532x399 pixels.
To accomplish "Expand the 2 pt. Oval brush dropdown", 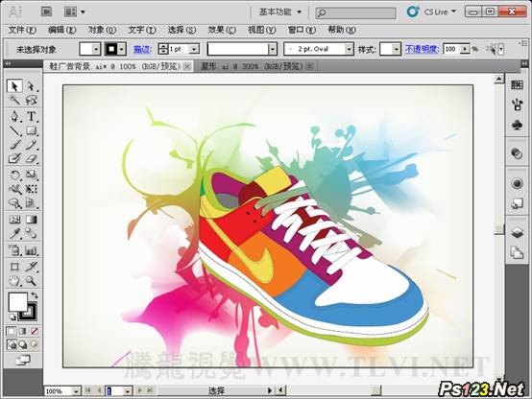I will point(349,50).
